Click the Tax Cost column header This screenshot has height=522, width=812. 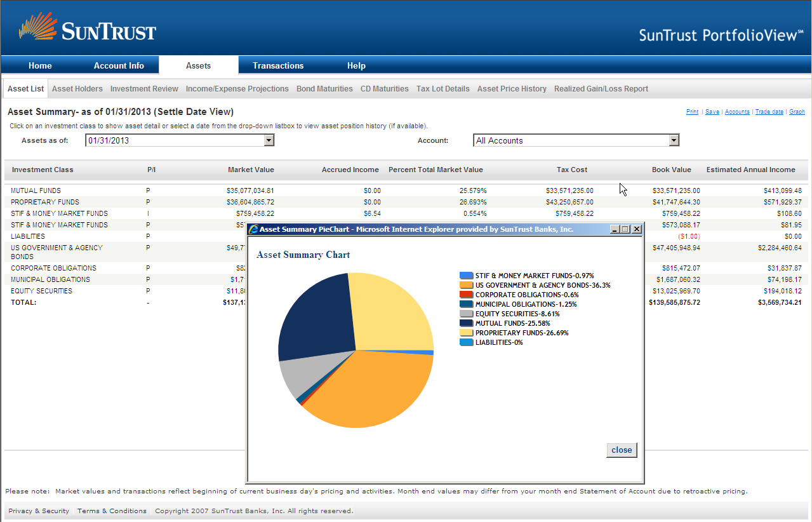pyautogui.click(x=572, y=170)
